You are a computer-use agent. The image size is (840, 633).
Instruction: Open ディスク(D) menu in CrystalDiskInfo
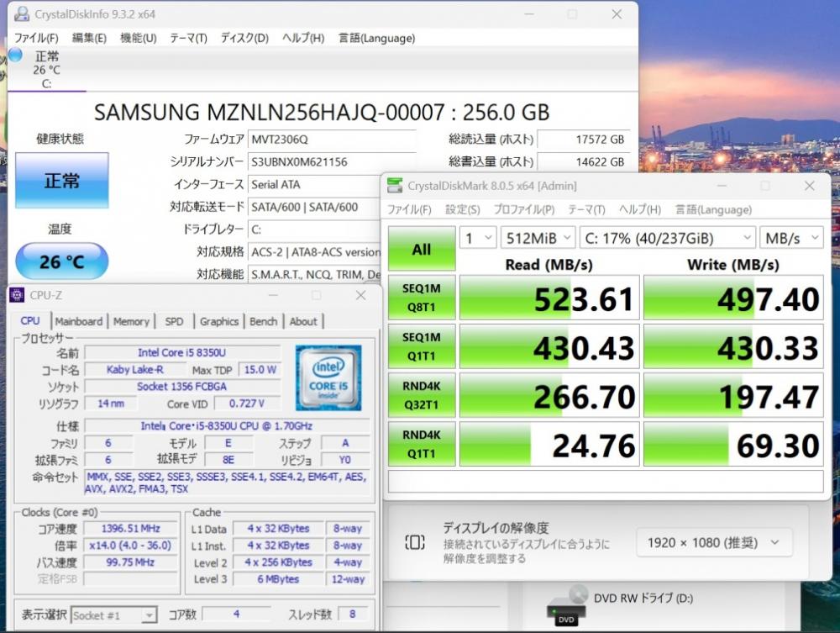[x=244, y=38]
